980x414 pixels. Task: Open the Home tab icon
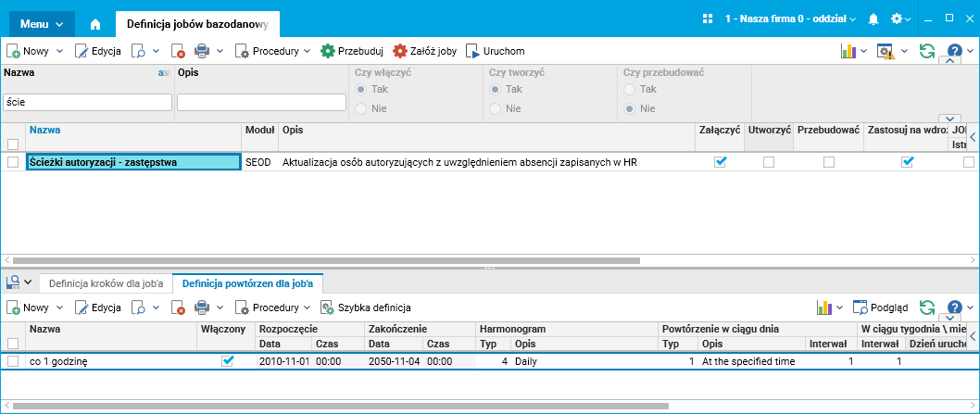tap(95, 24)
